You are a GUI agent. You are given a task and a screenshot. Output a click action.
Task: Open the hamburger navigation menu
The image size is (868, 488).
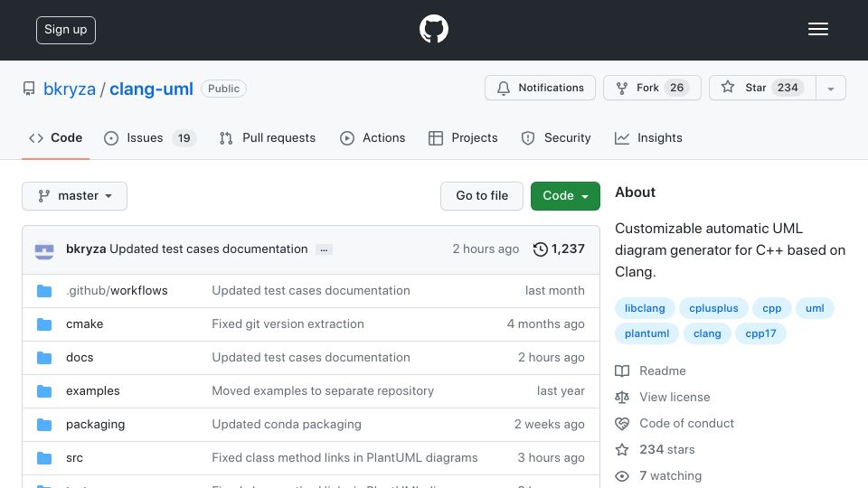coord(817,29)
